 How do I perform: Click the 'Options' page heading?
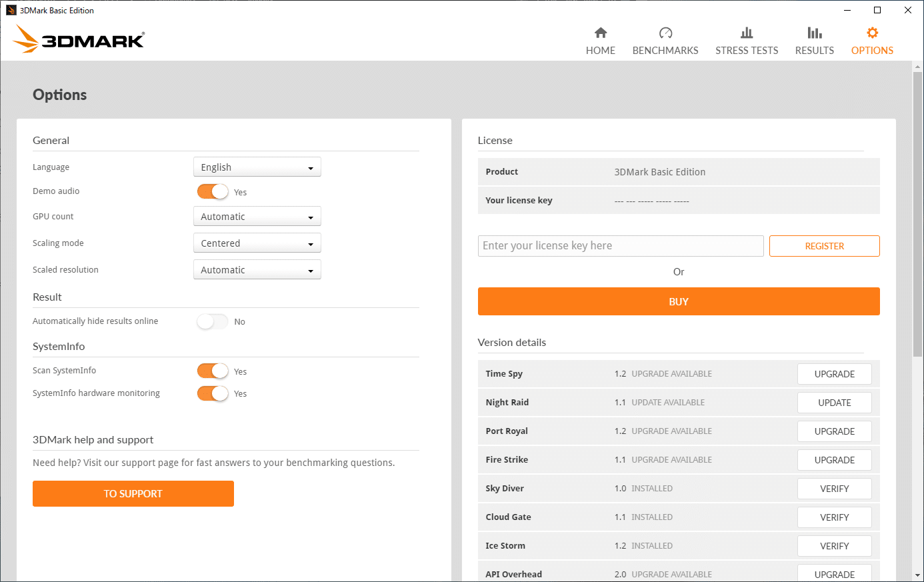60,95
